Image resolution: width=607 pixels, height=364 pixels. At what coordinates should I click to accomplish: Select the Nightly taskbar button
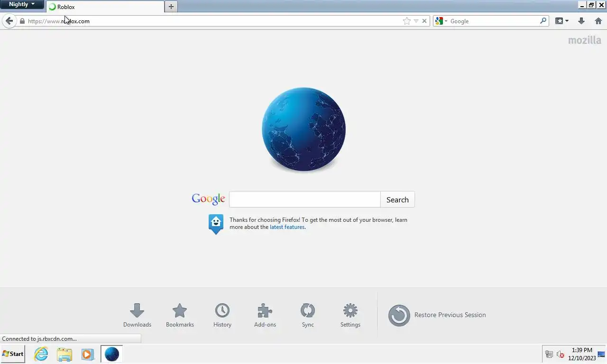(112, 354)
